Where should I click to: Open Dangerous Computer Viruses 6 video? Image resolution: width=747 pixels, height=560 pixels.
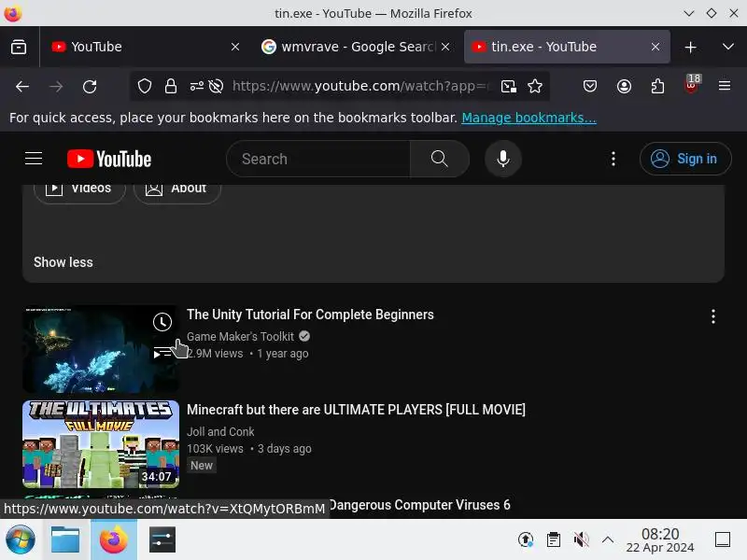pos(419,505)
